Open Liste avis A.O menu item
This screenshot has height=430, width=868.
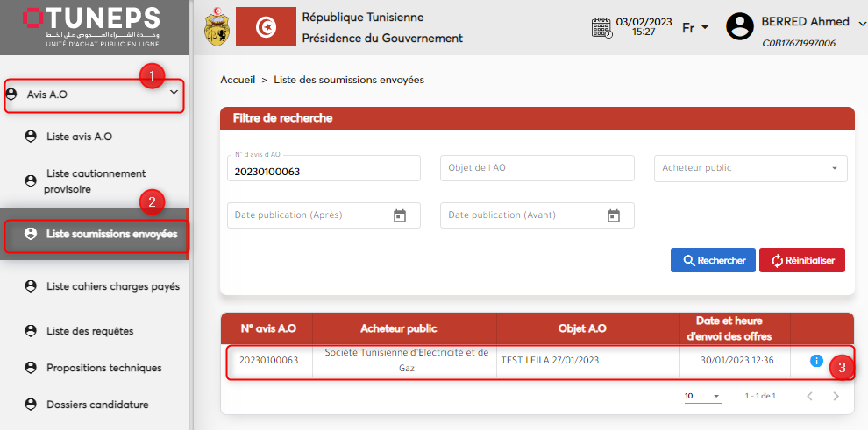pos(79,137)
